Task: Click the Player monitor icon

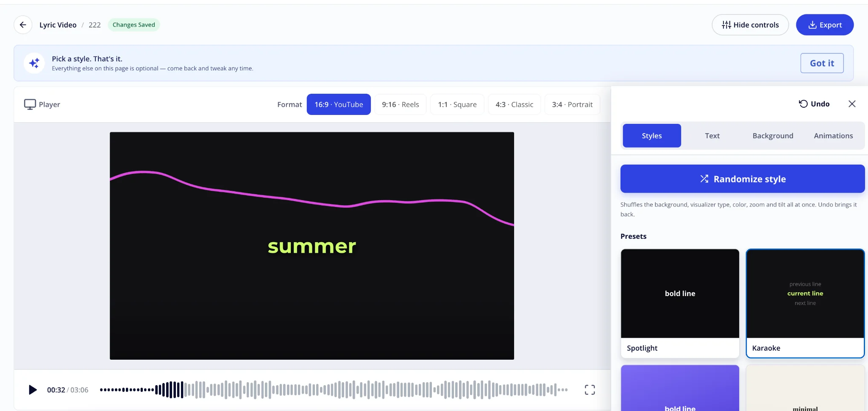Action: pos(30,104)
